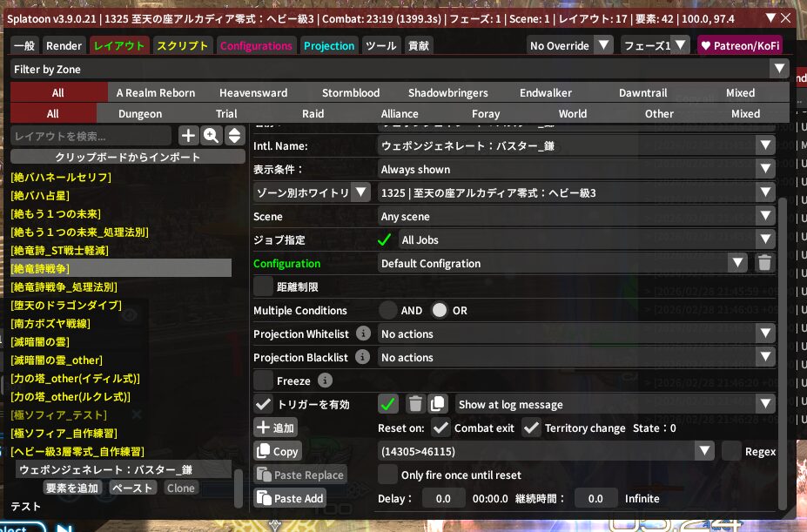This screenshot has height=532, width=807.
Task: Open the No Override dropdown
Action: [x=569, y=45]
